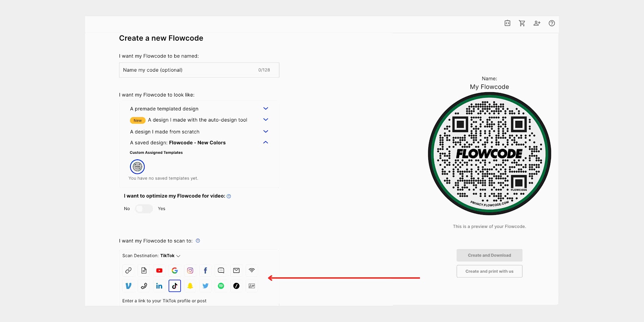This screenshot has height=322, width=644.
Task: Click the 'Custom Assigned Templates' heading
Action: (x=156, y=153)
